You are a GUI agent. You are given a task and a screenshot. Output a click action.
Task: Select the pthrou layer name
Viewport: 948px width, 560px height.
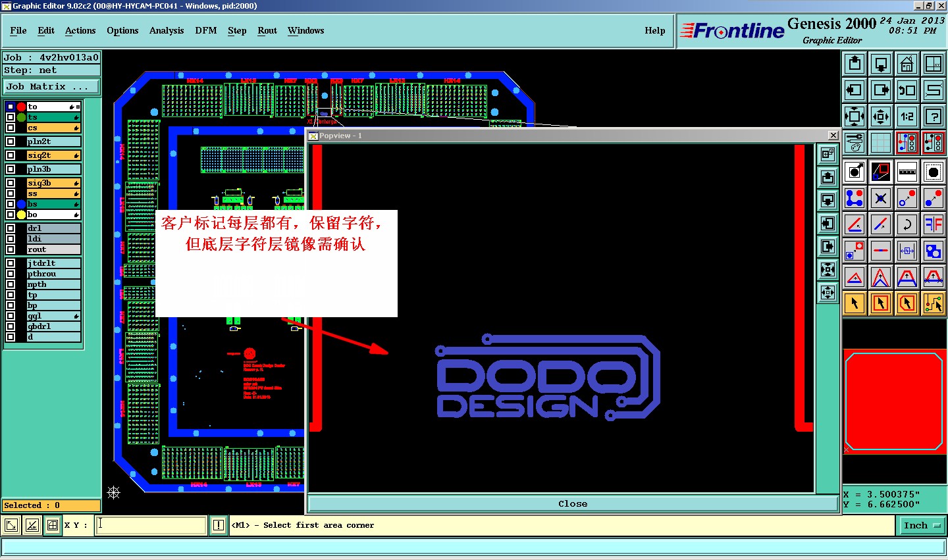[53, 274]
